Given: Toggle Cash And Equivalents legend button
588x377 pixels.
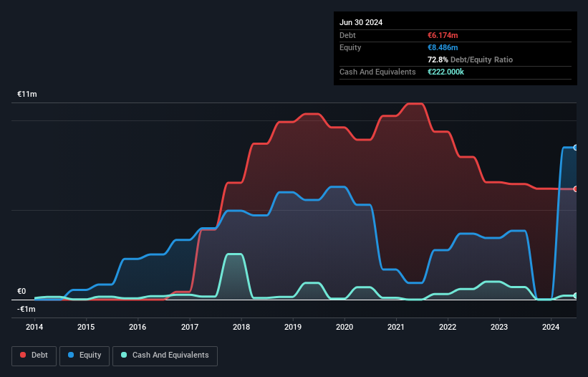Looking at the screenshot, I should (x=165, y=355).
